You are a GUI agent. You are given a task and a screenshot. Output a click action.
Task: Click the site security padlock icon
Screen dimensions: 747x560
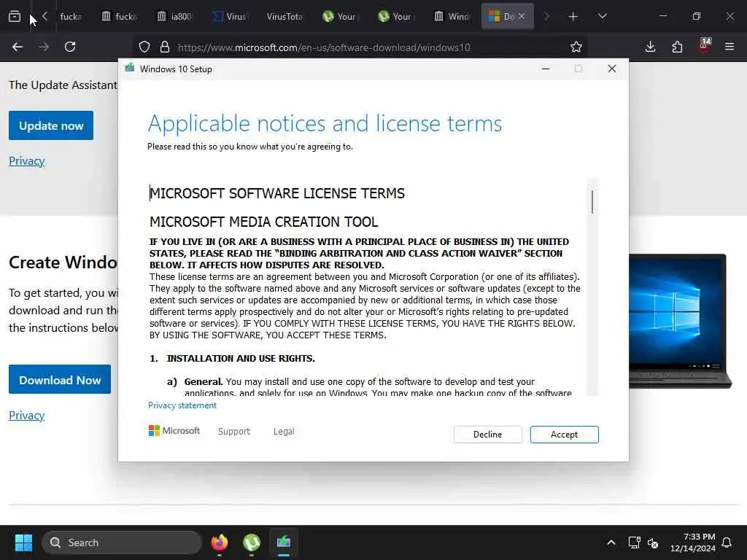pyautogui.click(x=165, y=47)
